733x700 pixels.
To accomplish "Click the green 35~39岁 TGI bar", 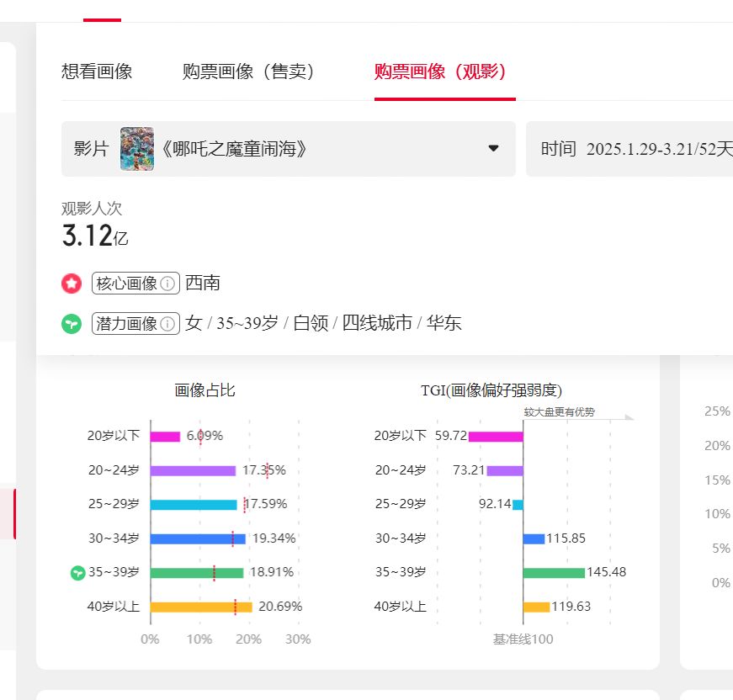I will click(554, 573).
